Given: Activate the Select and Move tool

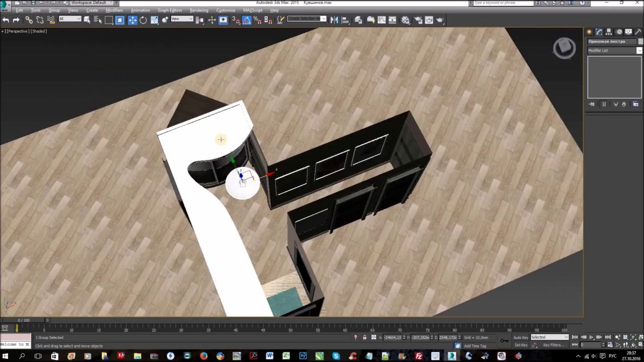Looking at the screenshot, I should point(132,20).
